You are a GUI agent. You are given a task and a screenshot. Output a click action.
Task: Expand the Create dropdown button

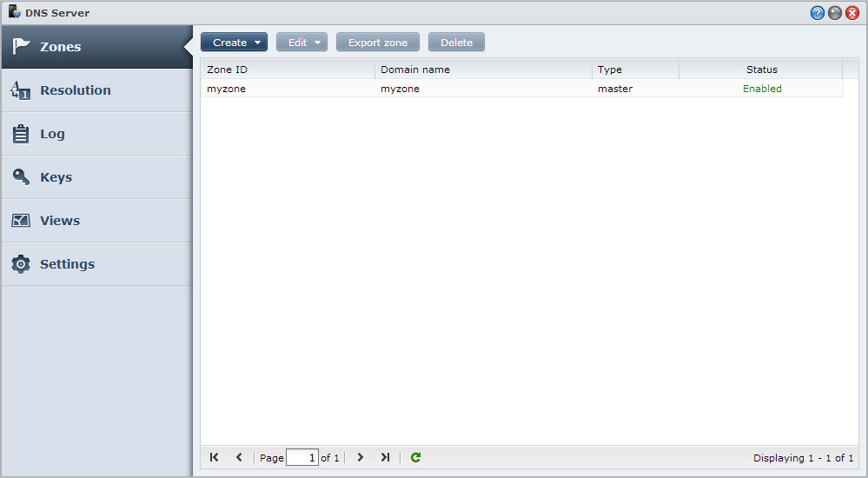coord(235,42)
